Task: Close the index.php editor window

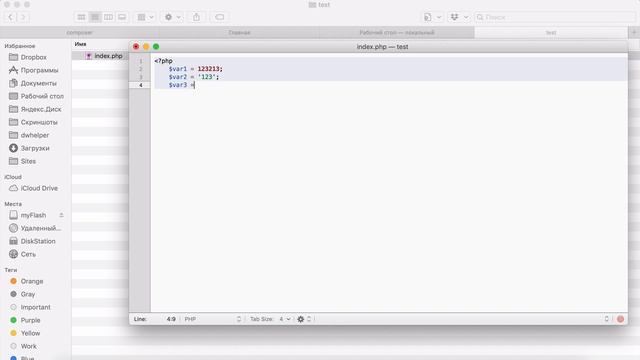Action: click(136, 47)
